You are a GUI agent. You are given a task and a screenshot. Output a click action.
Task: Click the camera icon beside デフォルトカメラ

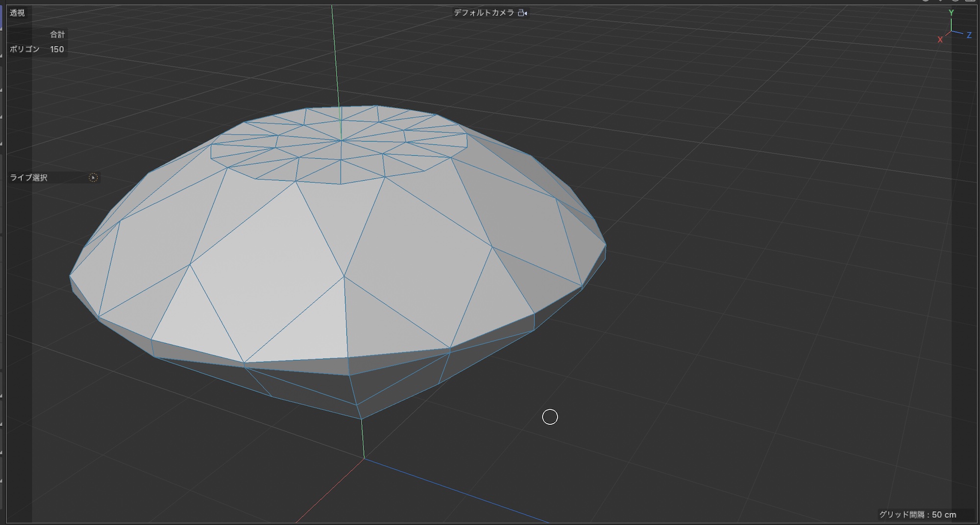click(523, 13)
